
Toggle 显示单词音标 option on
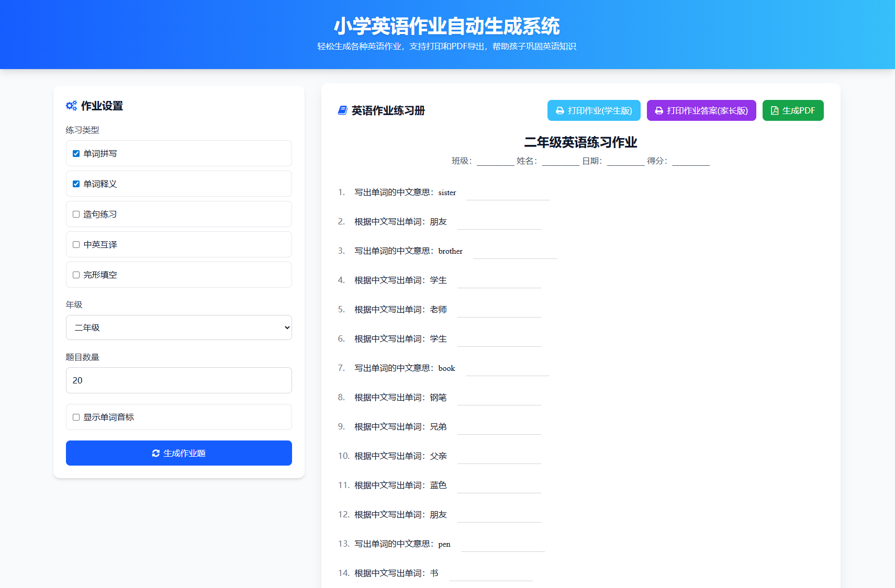[x=75, y=417]
